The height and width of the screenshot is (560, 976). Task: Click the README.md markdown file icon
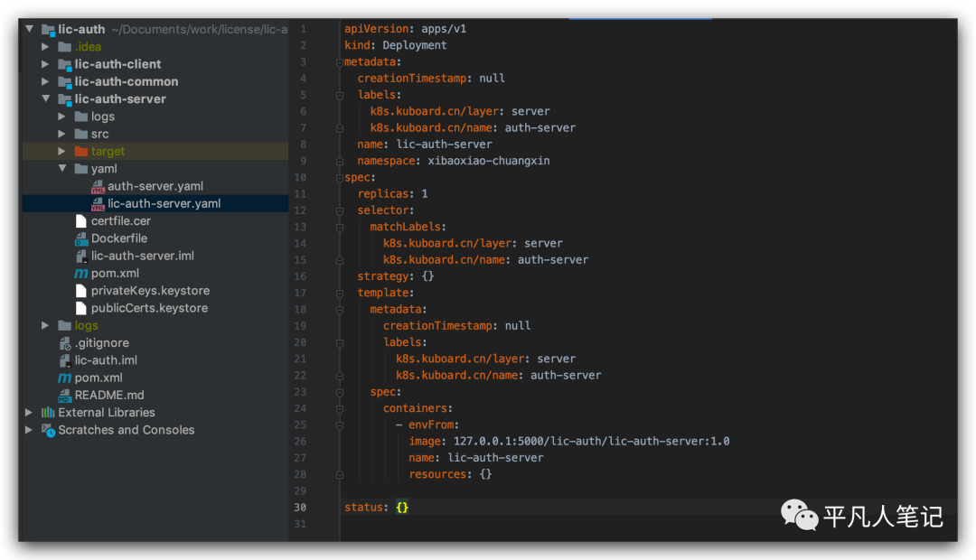64,396
